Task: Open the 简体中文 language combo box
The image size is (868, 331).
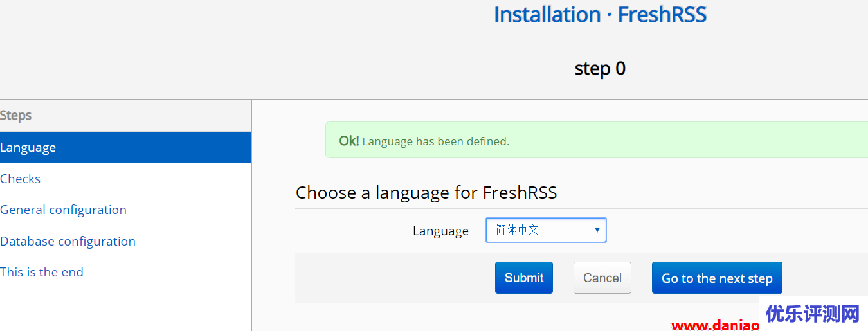Action: coord(546,230)
